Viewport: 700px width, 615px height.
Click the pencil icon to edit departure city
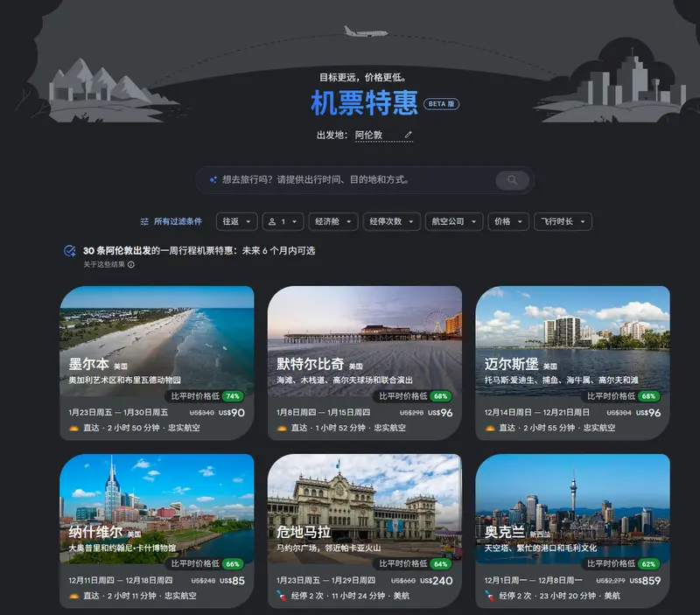[x=408, y=136]
